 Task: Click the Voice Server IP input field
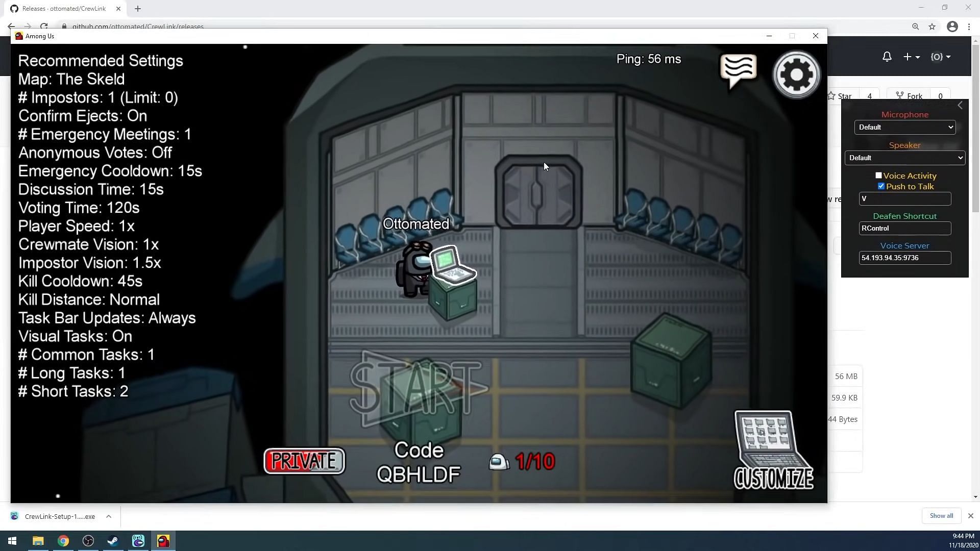click(904, 258)
